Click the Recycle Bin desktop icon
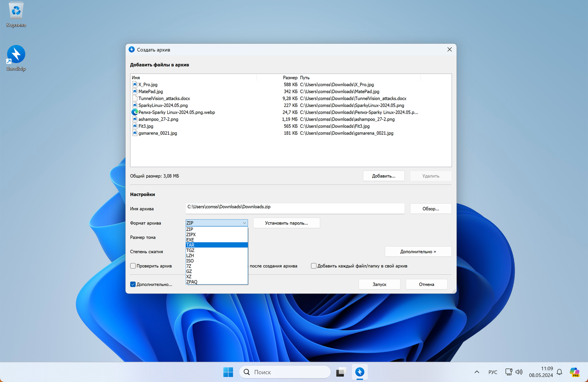 click(16, 11)
